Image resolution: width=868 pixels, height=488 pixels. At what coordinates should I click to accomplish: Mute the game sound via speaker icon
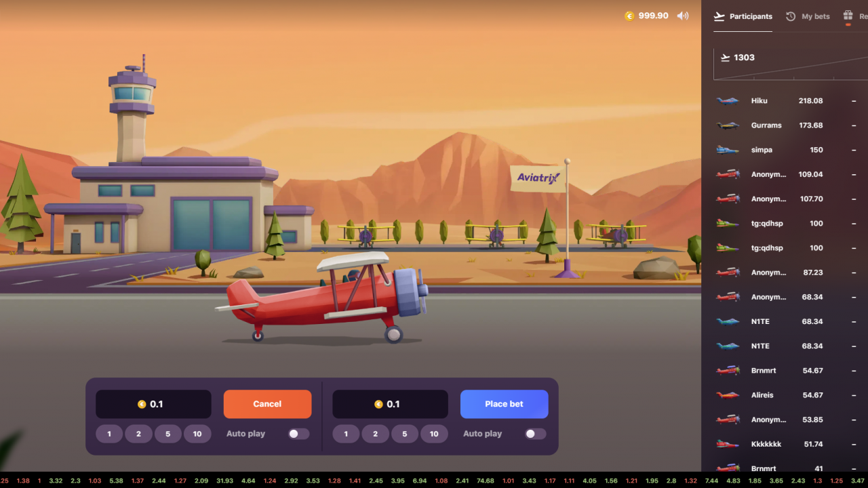pos(683,16)
